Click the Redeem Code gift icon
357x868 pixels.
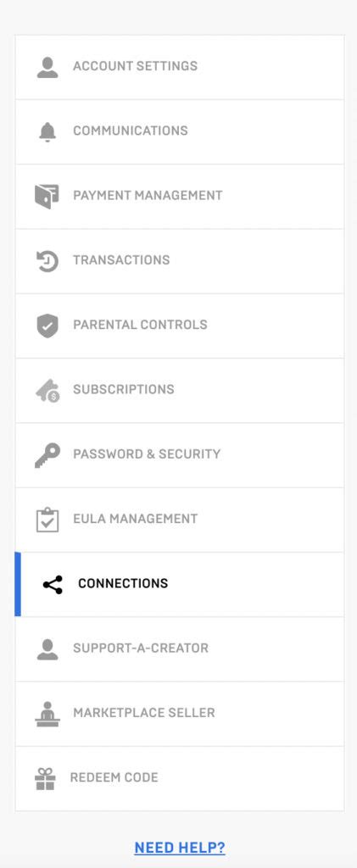click(45, 778)
